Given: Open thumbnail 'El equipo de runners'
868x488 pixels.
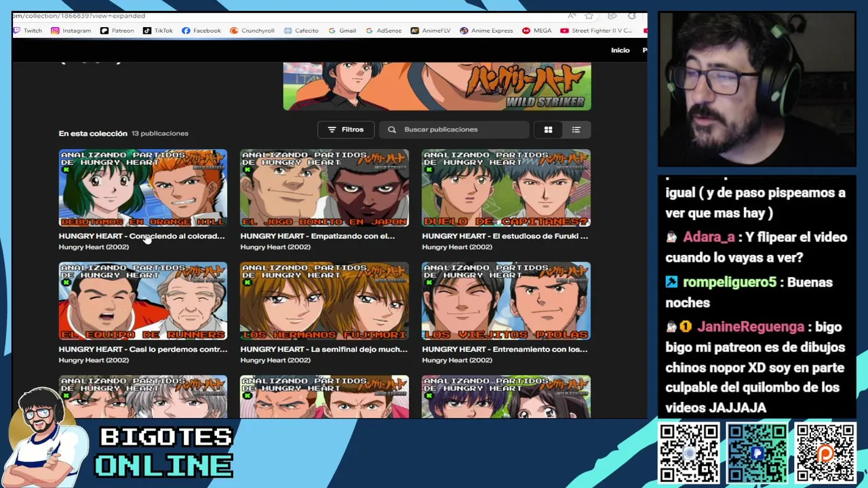Looking at the screenshot, I should tap(143, 301).
